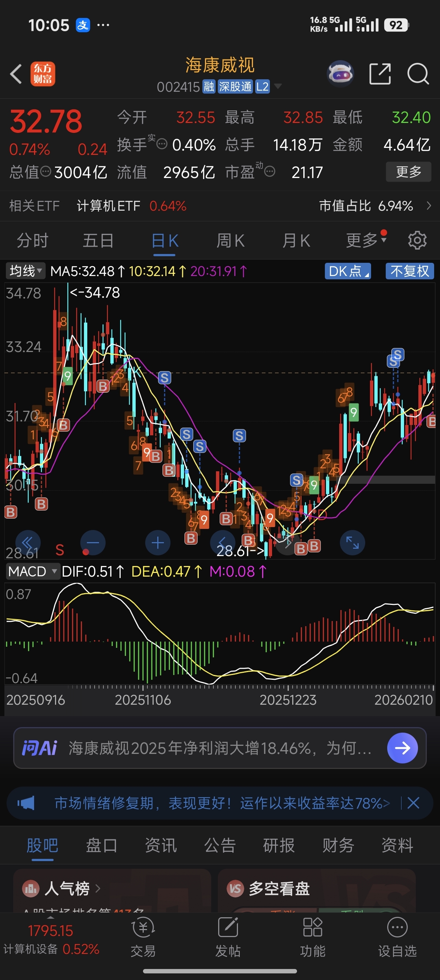Open the robot assistant avatar icon
The height and width of the screenshot is (980, 440).
340,73
